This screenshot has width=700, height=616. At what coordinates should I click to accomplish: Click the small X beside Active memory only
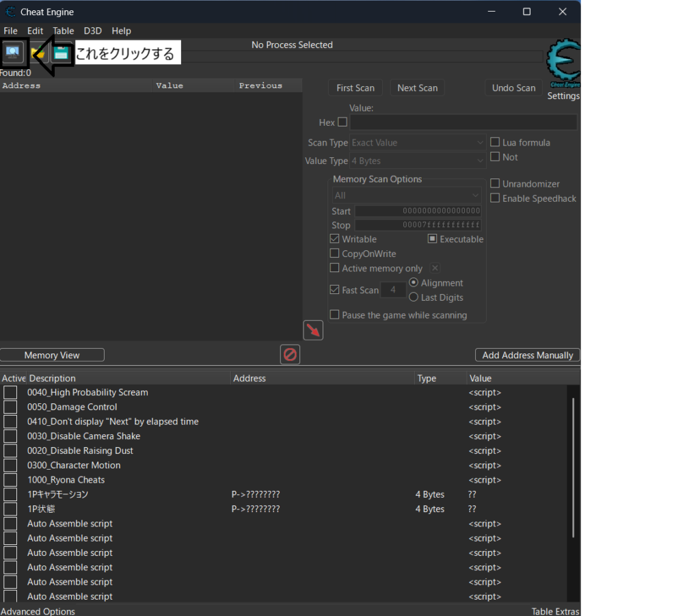435,268
